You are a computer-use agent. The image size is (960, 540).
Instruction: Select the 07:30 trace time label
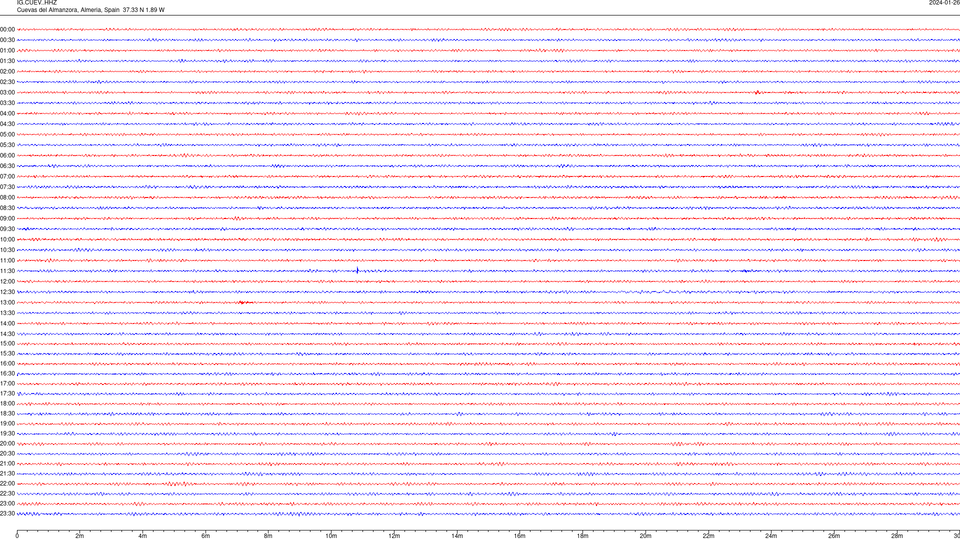click(x=7, y=187)
